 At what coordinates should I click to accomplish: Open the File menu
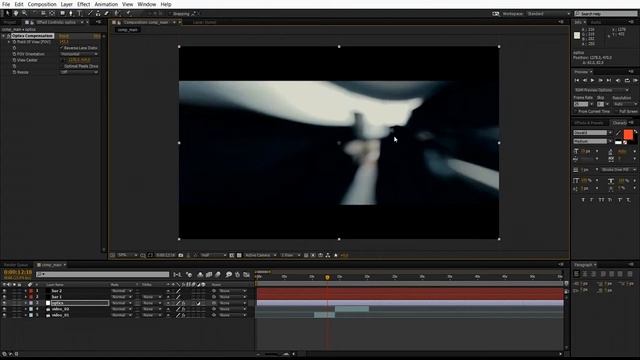coord(6,4)
